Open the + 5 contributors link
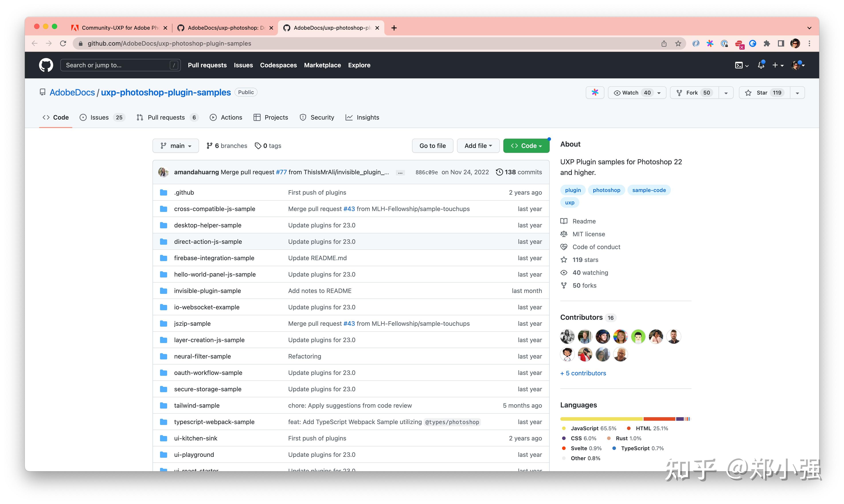844x504 pixels. pos(583,373)
